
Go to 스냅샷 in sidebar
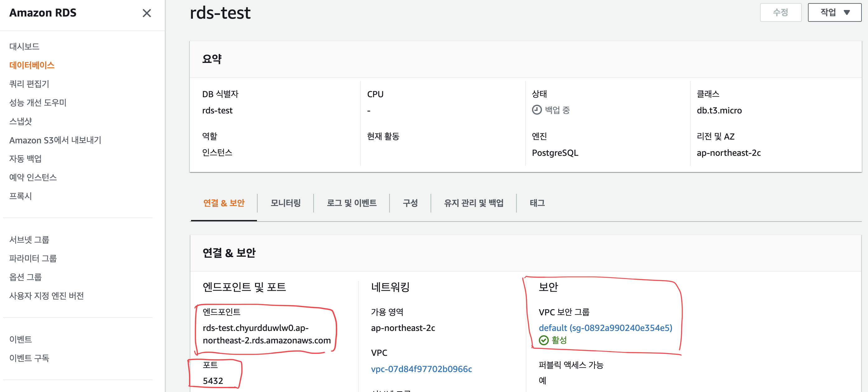click(x=21, y=121)
